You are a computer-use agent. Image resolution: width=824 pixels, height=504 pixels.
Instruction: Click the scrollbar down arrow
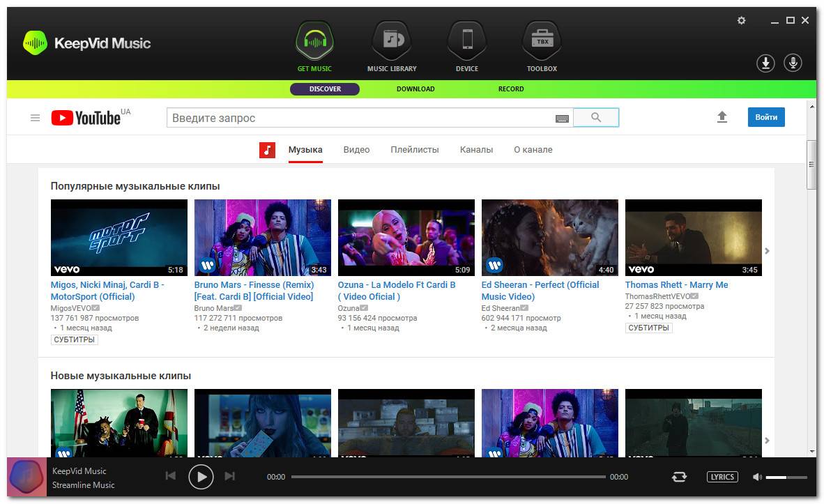coord(811,451)
